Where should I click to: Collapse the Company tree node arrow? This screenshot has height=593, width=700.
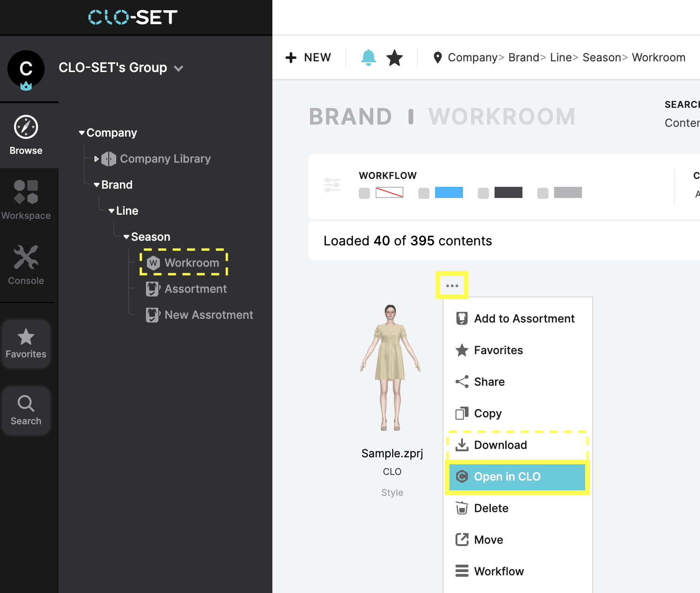pos(82,133)
